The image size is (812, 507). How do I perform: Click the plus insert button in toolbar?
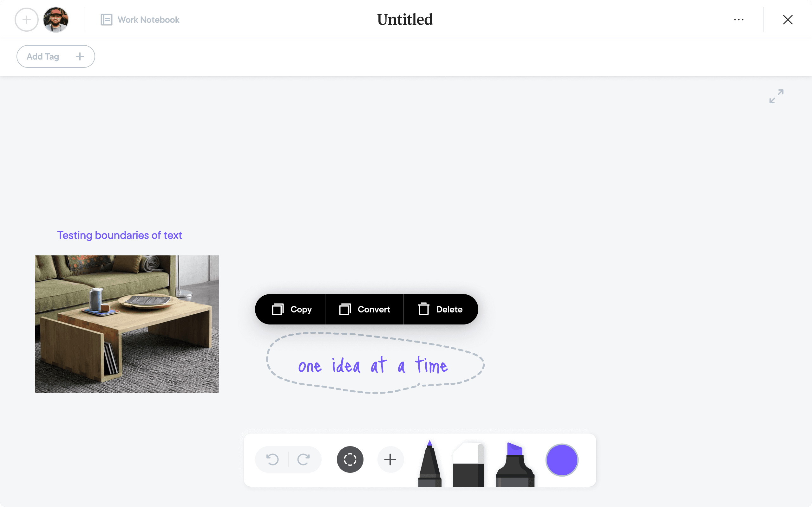(x=390, y=459)
